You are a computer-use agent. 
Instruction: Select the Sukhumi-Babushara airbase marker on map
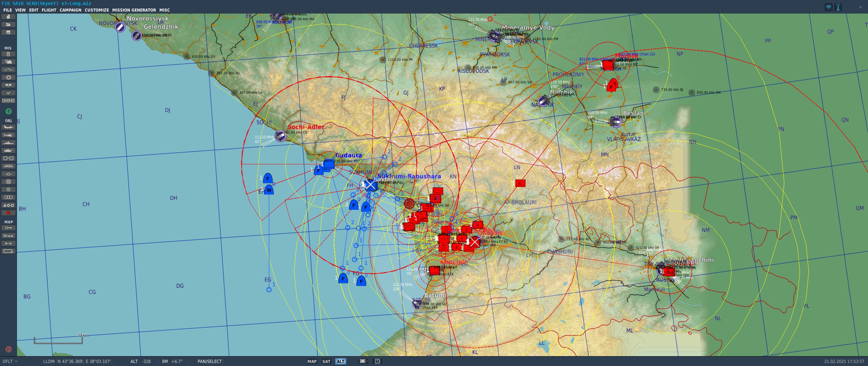tap(370, 185)
